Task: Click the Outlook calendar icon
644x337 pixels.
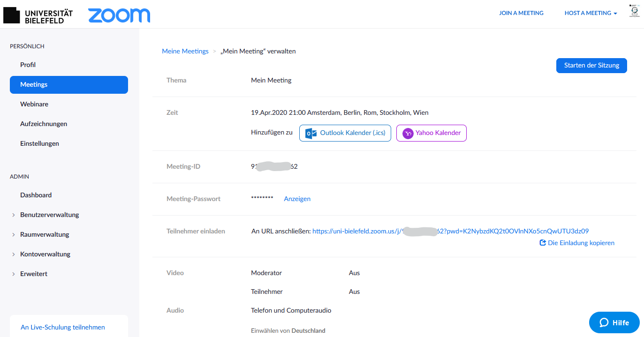Action: coord(310,133)
